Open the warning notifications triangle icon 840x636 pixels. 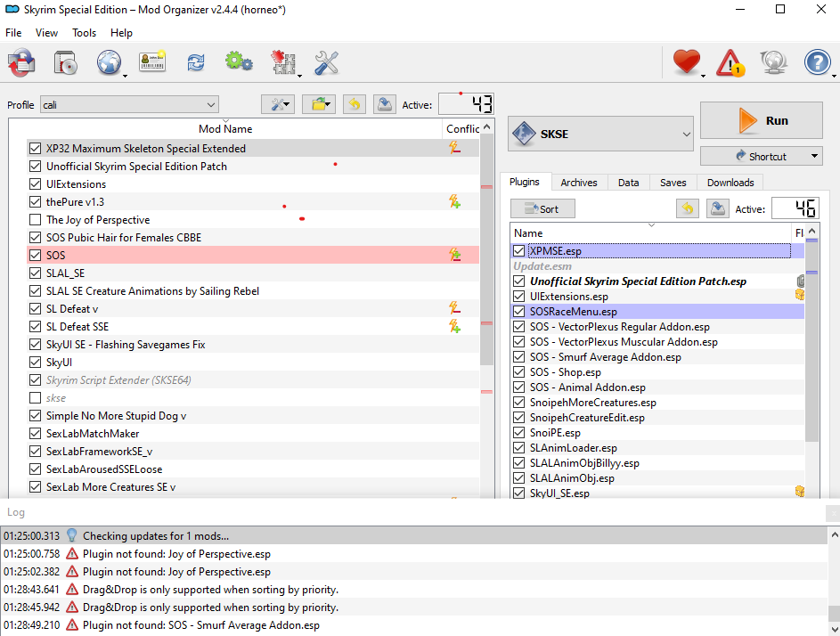coord(730,62)
